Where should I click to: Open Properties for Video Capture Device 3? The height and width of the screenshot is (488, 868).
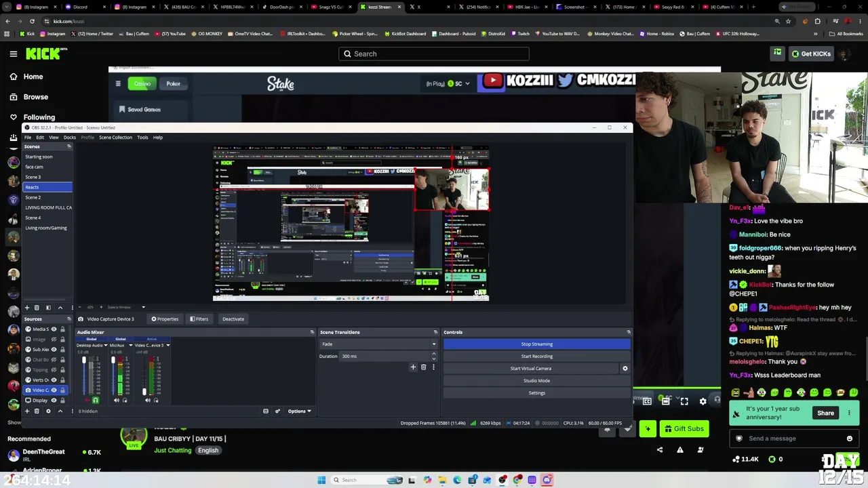tap(165, 319)
